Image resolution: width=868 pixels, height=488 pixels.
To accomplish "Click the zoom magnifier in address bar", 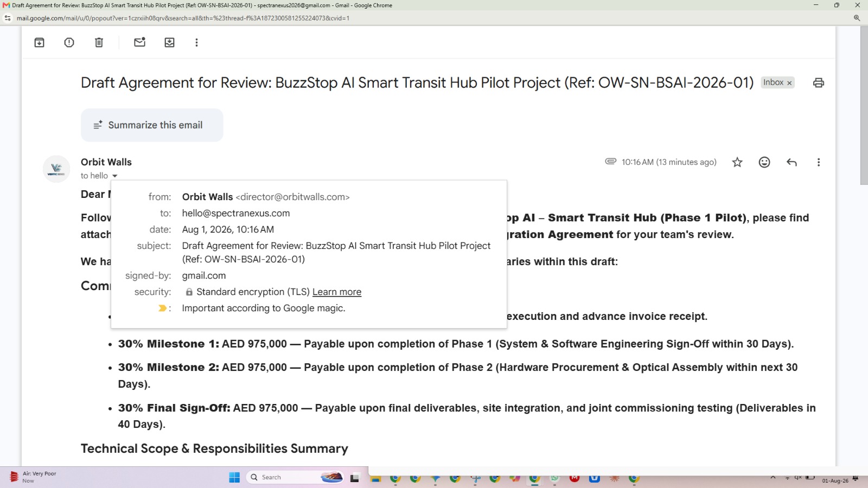I will click(857, 18).
